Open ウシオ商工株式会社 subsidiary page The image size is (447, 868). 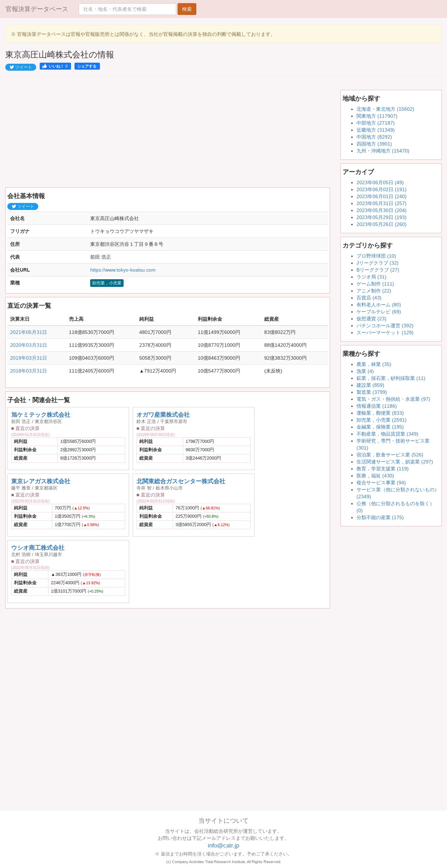38,548
